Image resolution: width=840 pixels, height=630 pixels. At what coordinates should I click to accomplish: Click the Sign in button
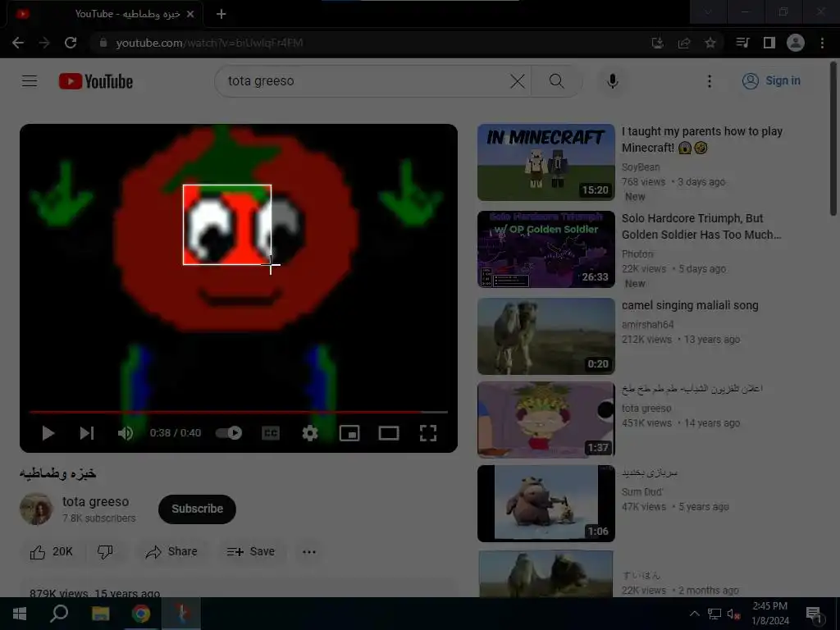[x=771, y=81]
